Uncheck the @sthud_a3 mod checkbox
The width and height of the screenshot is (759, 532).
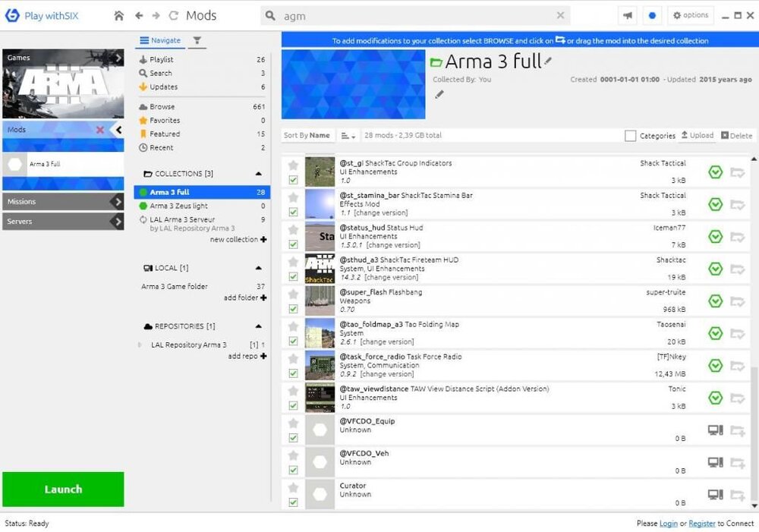pyautogui.click(x=293, y=276)
